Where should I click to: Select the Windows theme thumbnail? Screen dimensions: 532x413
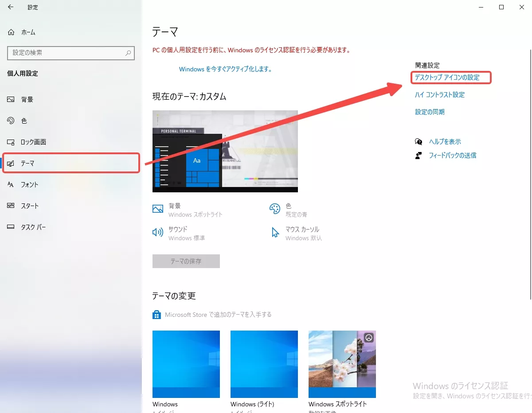click(186, 364)
